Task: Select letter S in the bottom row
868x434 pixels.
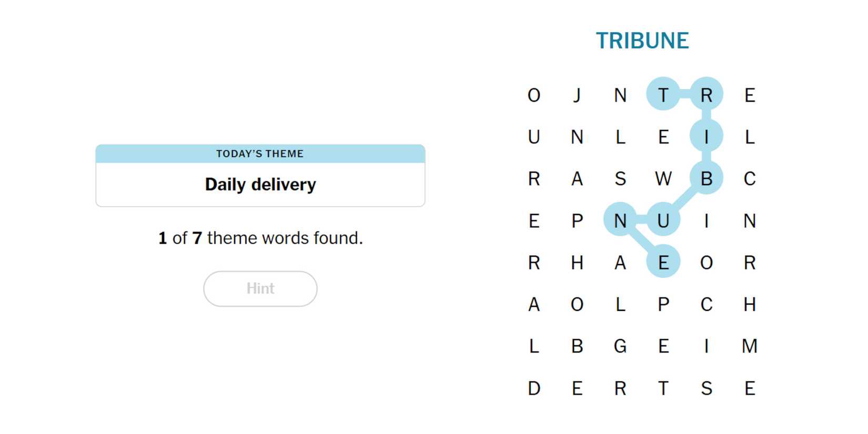Action: coord(706,388)
